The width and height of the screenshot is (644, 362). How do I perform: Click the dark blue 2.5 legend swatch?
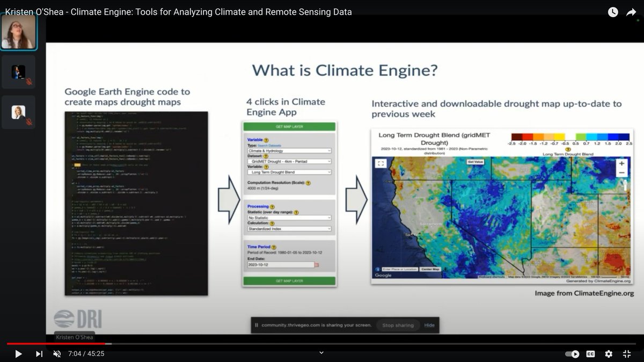click(625, 136)
